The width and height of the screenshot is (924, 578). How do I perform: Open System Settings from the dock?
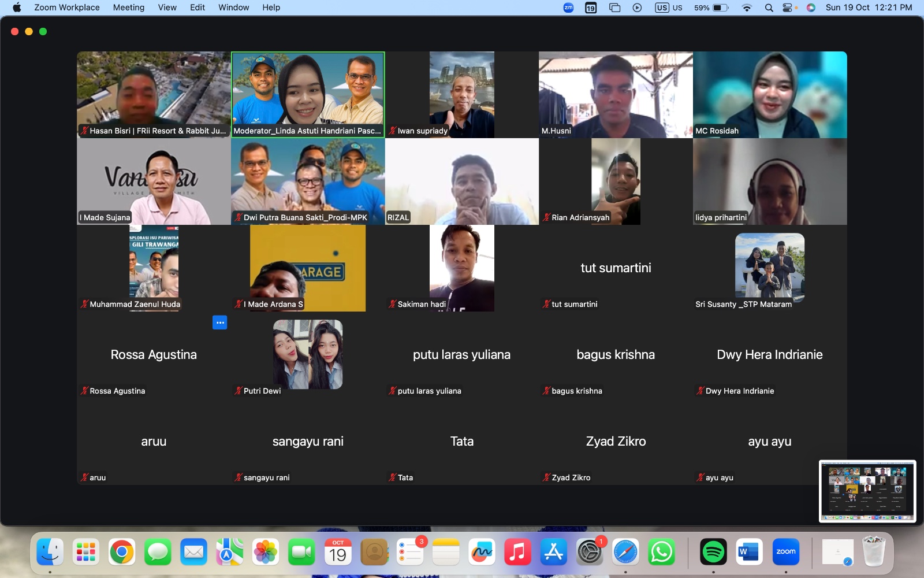coord(589,553)
